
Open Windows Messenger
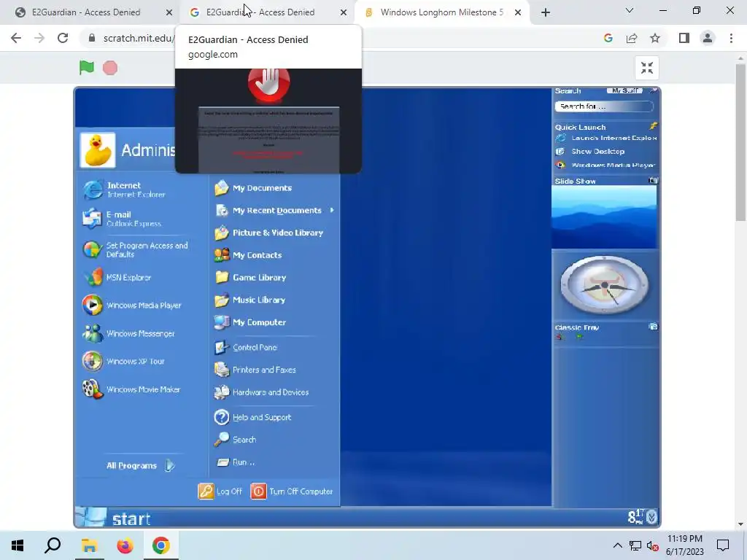(128, 333)
